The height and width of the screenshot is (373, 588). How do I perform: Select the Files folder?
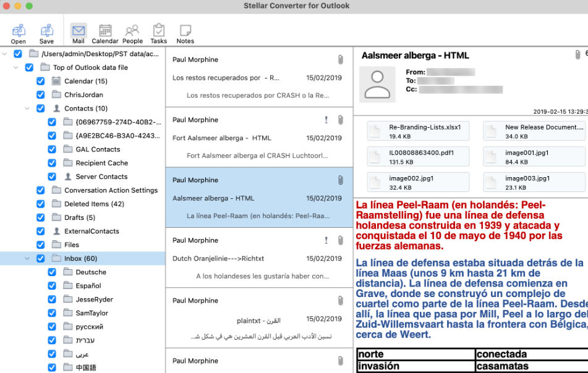[x=72, y=245]
